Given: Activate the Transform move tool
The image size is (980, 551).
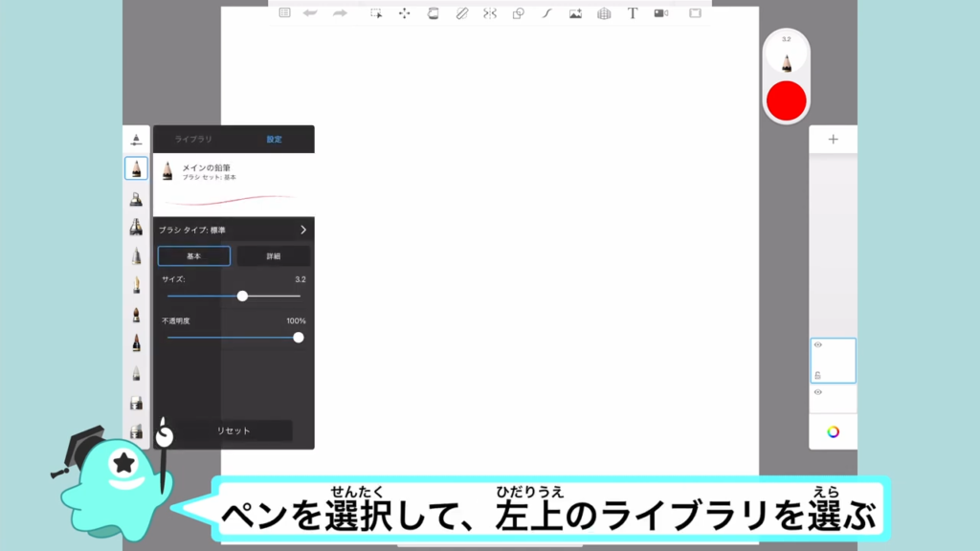Looking at the screenshot, I should pos(404,13).
